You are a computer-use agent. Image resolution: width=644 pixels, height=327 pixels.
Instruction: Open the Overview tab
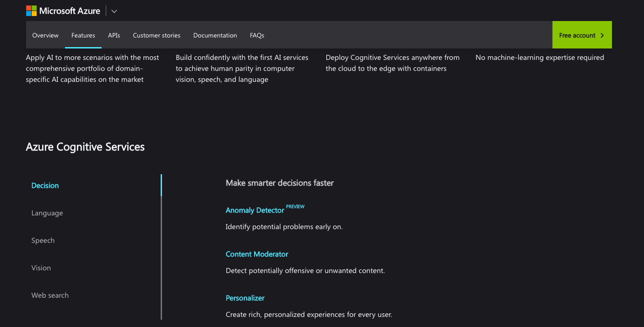(x=45, y=35)
